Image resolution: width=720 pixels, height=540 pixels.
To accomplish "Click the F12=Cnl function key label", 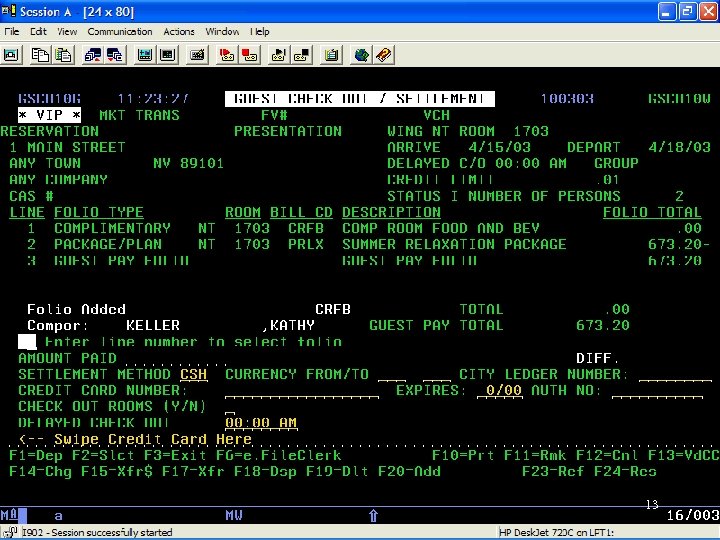I will pos(608,456).
